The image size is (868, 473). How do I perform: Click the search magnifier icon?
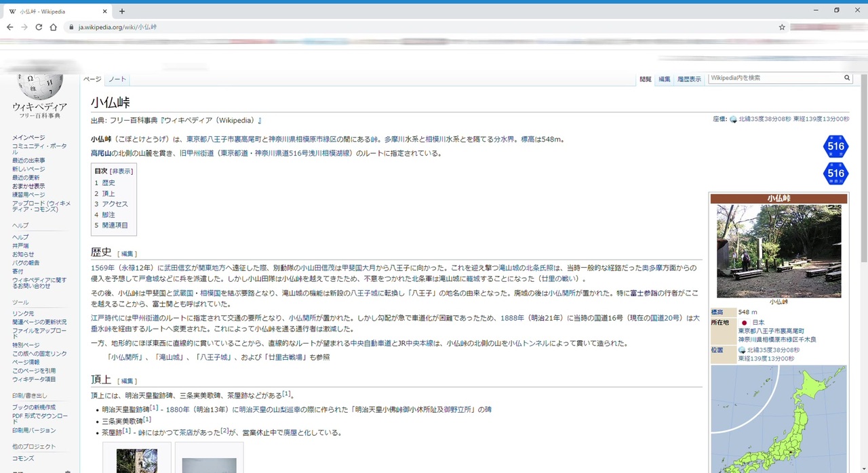[847, 78]
